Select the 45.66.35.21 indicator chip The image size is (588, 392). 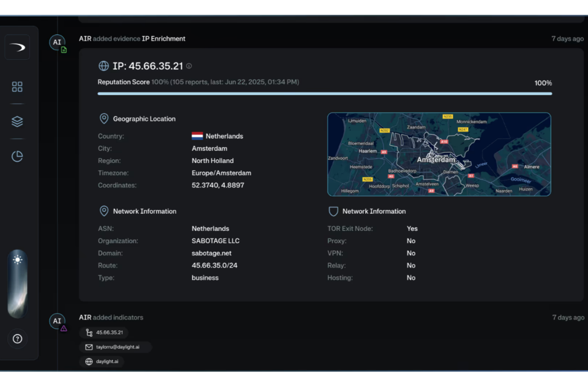pos(104,333)
